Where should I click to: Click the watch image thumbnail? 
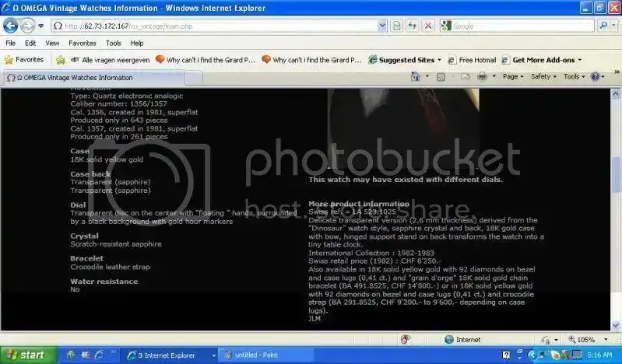[x=404, y=128]
